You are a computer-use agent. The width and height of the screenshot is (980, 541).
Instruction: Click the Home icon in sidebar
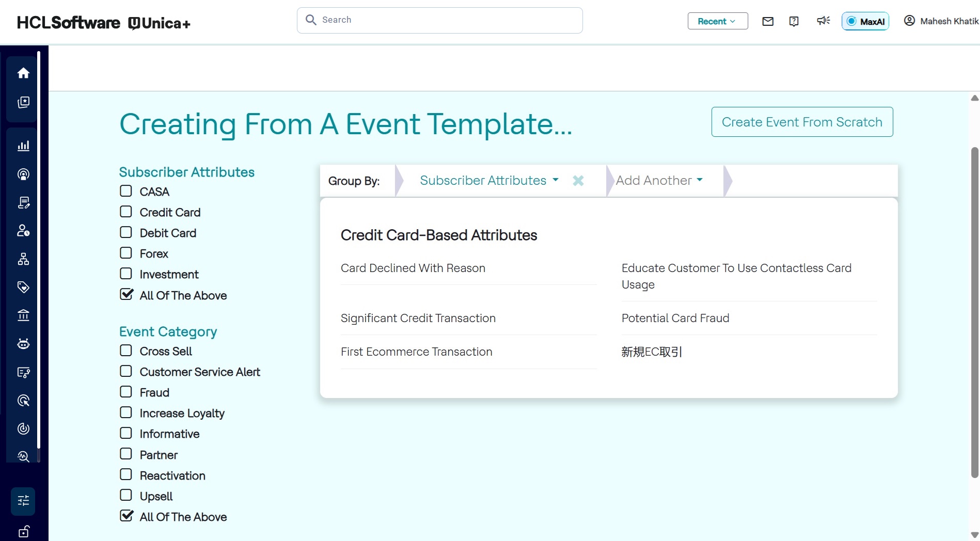click(x=23, y=73)
